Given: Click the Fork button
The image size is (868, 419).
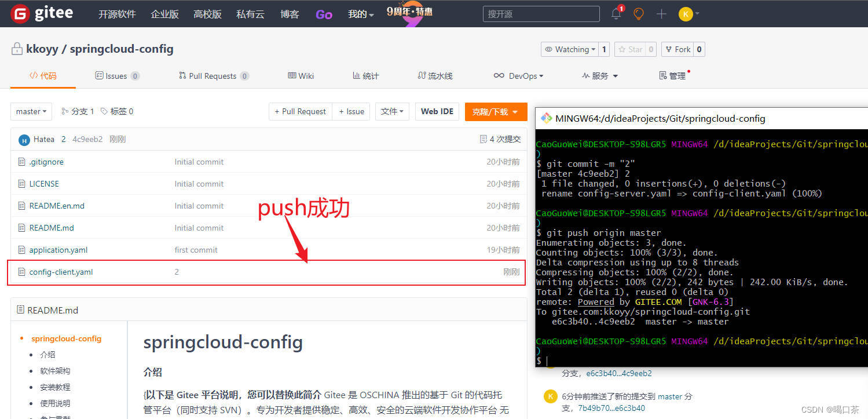Looking at the screenshot, I should [x=677, y=49].
